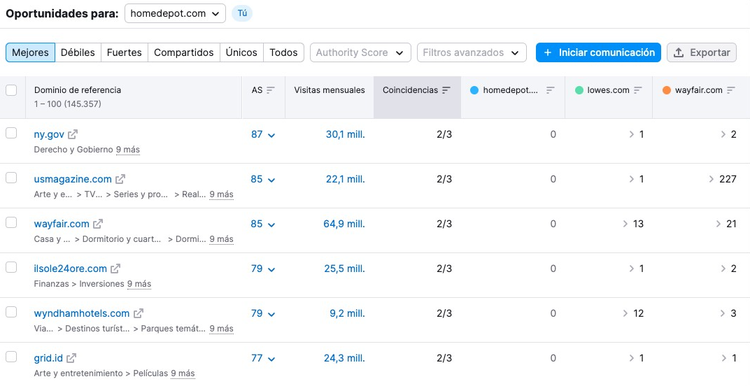Expand AS 79 details for ilsole24ore.com
This screenshot has width=750, height=386.
click(x=263, y=269)
